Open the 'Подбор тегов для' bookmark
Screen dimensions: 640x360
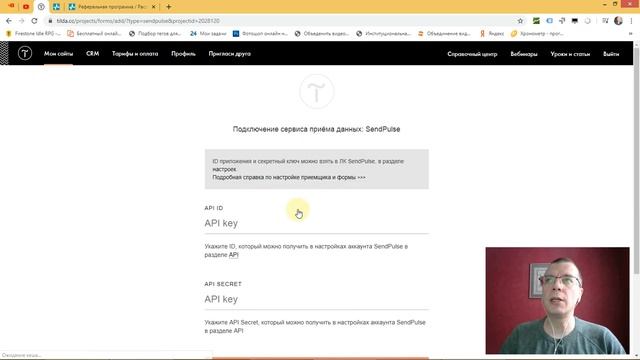pos(155,34)
